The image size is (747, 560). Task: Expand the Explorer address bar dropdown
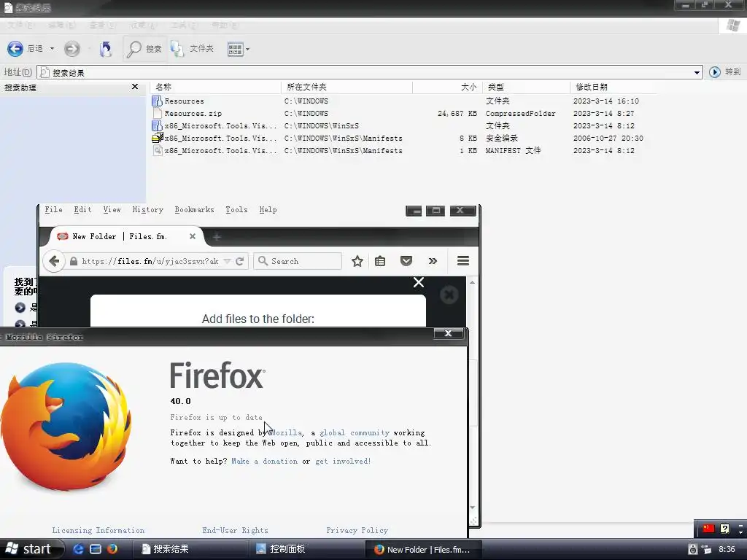697,72
